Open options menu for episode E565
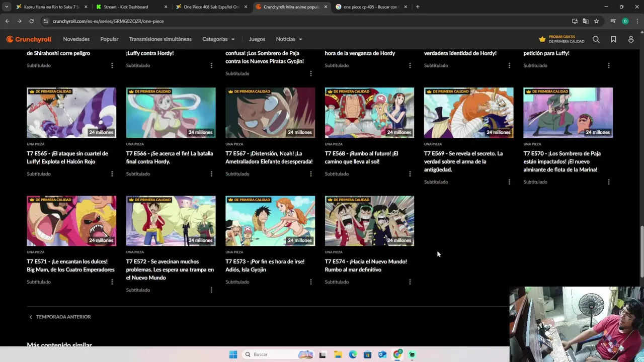644x362 pixels. 112,174
